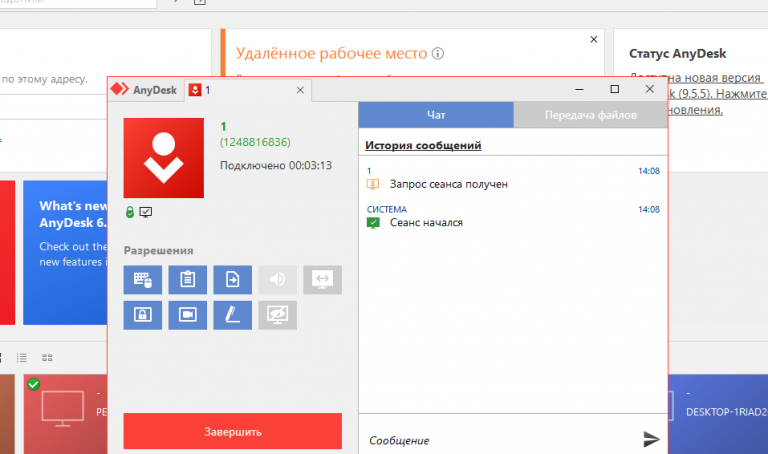This screenshot has height=454, width=768.
Task: Send the chat message with arrow icon
Action: click(x=651, y=439)
